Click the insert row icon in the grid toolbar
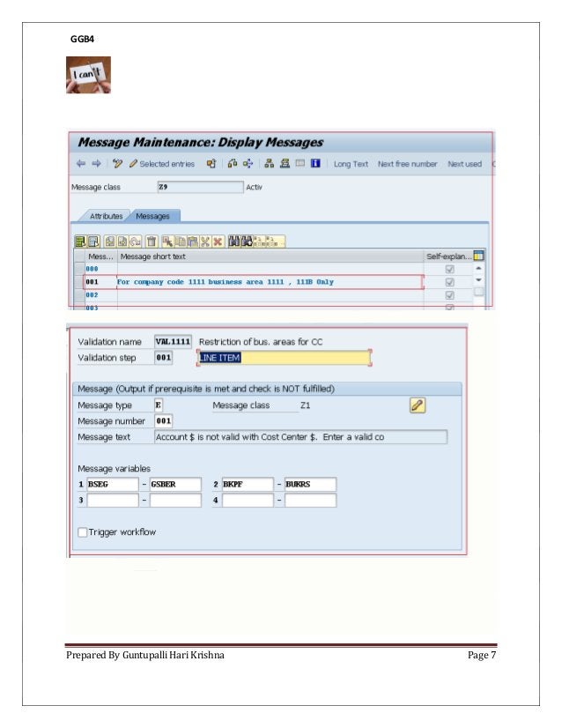Image resolution: width=562 pixels, height=728 pixels. 109,241
